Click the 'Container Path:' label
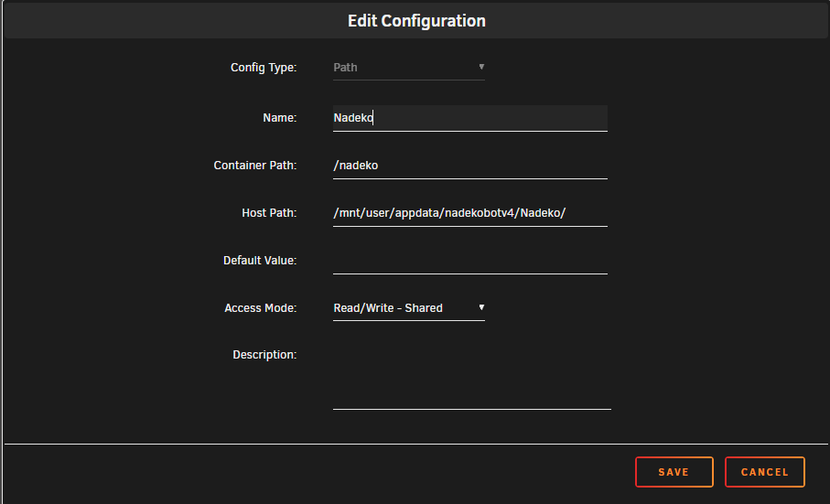830x504 pixels. [x=255, y=165]
